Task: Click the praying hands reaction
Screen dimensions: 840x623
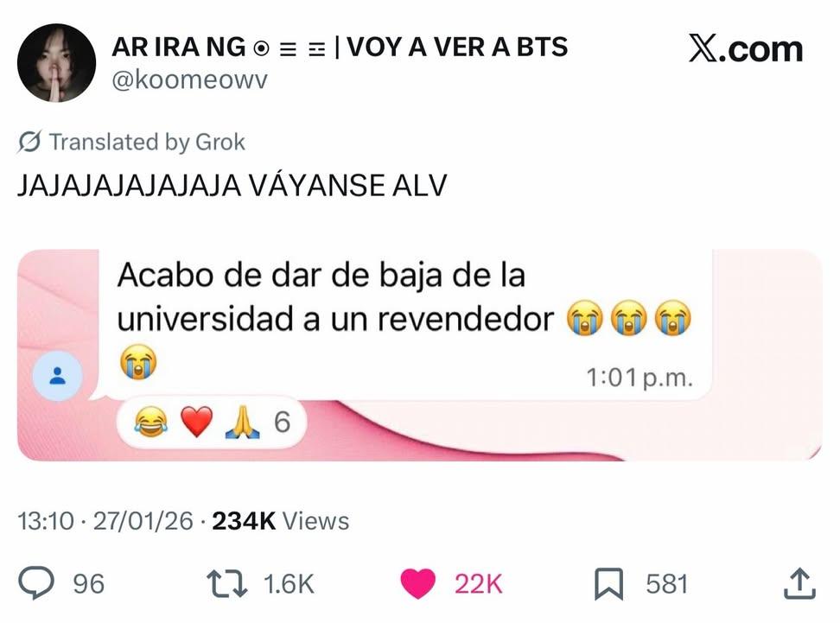Action: [x=242, y=423]
